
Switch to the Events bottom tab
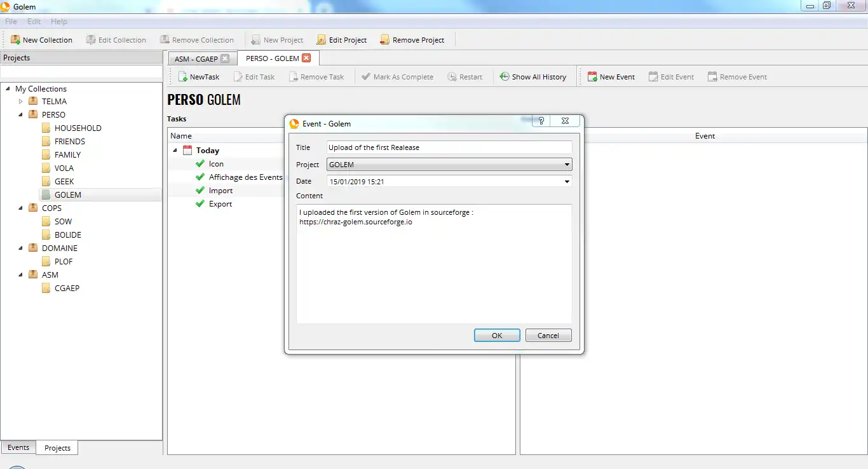[x=18, y=447]
